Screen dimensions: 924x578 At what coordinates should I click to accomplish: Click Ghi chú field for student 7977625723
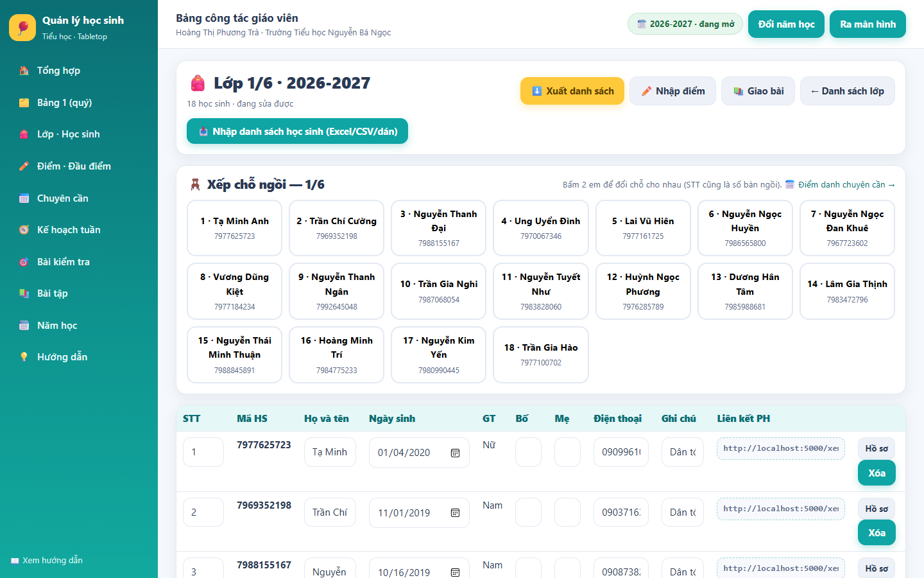click(x=683, y=452)
